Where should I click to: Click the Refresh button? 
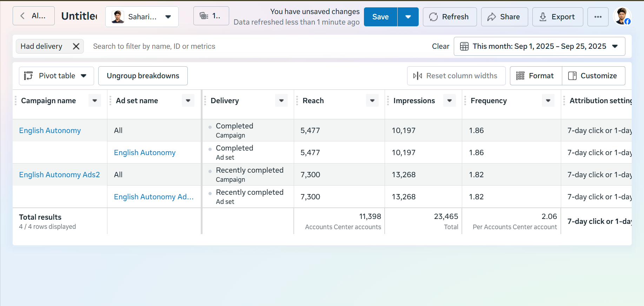tap(449, 17)
